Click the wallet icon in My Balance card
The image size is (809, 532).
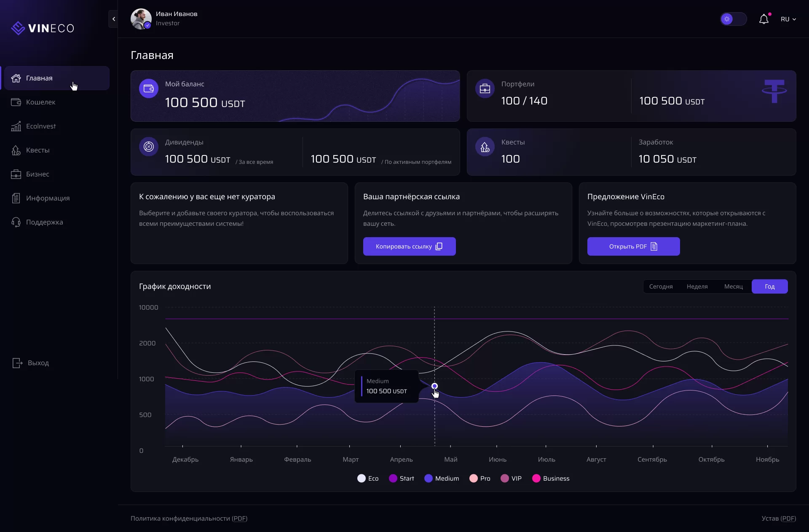149,88
